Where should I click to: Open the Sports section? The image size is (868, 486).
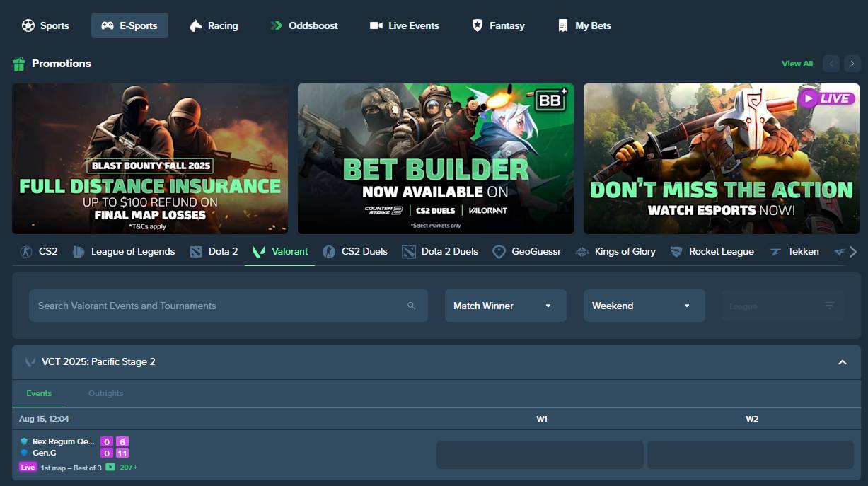(45, 25)
